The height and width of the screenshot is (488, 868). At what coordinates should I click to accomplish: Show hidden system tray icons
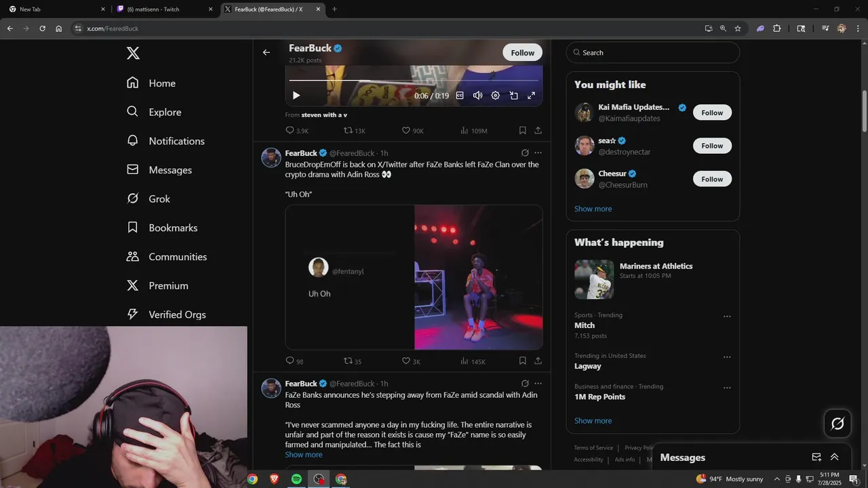click(x=777, y=479)
